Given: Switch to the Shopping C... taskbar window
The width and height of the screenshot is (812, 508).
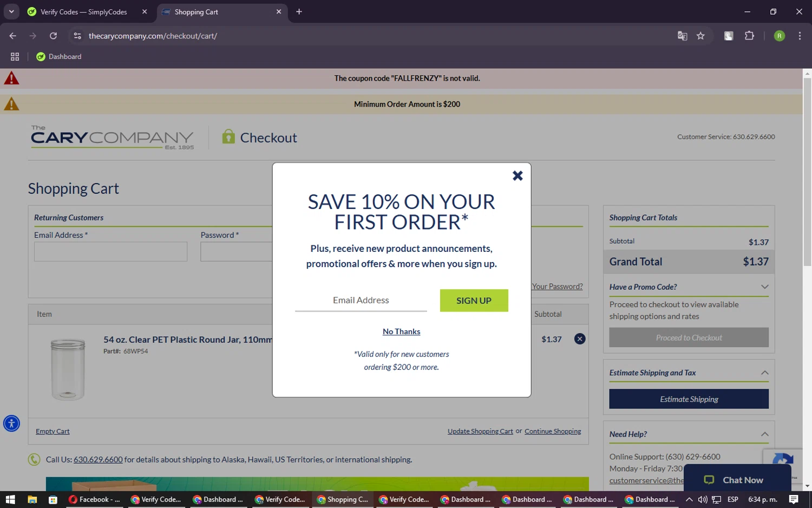Looking at the screenshot, I should pos(342,499).
